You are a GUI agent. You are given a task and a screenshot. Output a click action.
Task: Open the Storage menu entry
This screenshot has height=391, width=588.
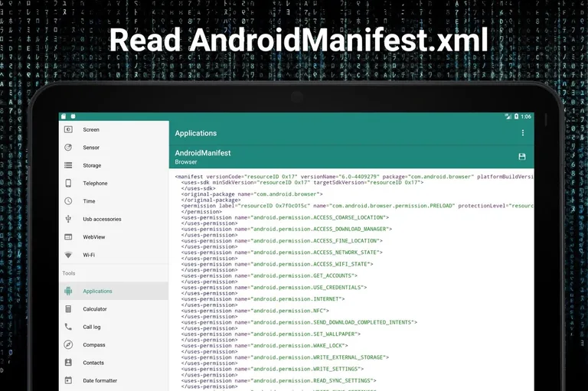pyautogui.click(x=114, y=165)
